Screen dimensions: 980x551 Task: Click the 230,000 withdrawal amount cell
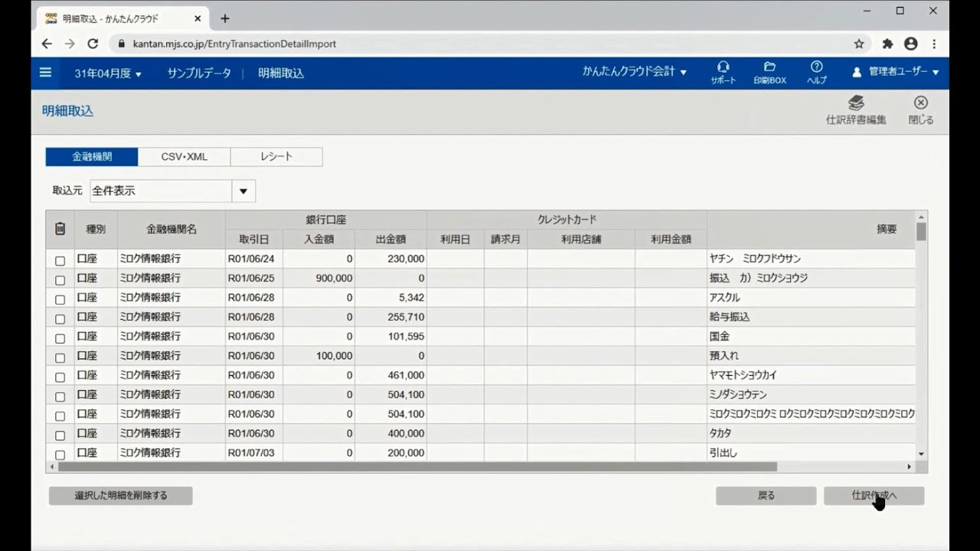coord(390,259)
